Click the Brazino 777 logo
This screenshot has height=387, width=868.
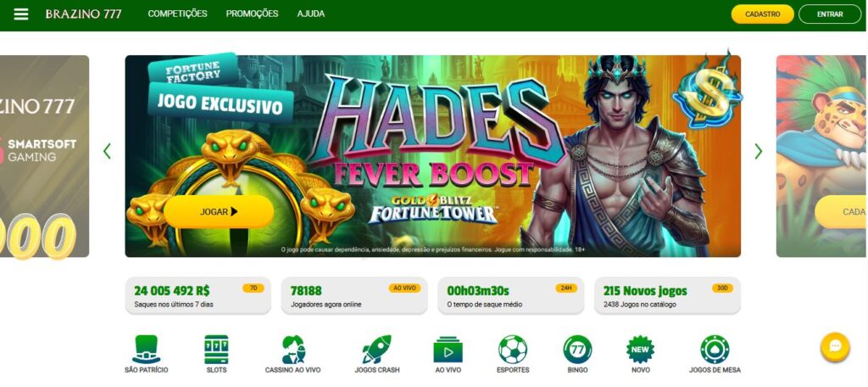(x=84, y=14)
